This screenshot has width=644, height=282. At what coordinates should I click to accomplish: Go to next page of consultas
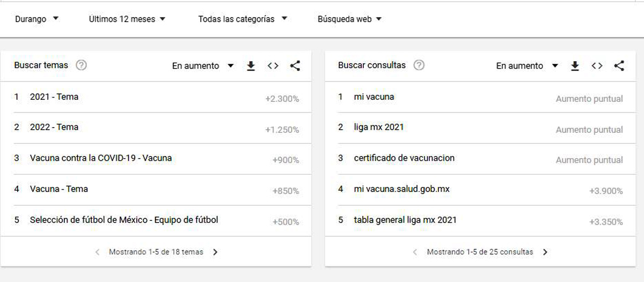(x=545, y=252)
